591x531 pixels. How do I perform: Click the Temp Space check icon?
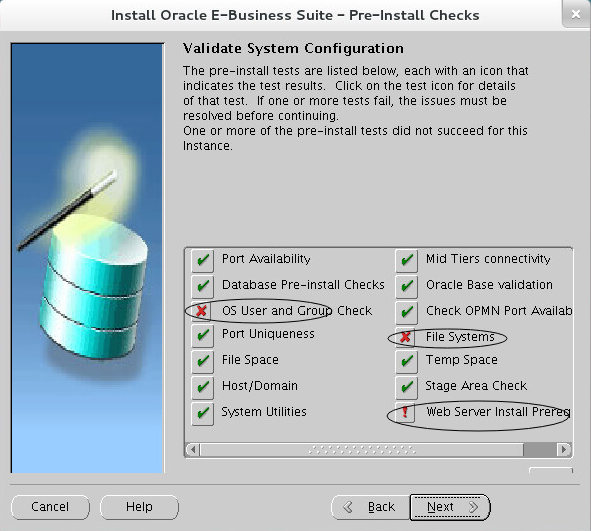(x=406, y=361)
